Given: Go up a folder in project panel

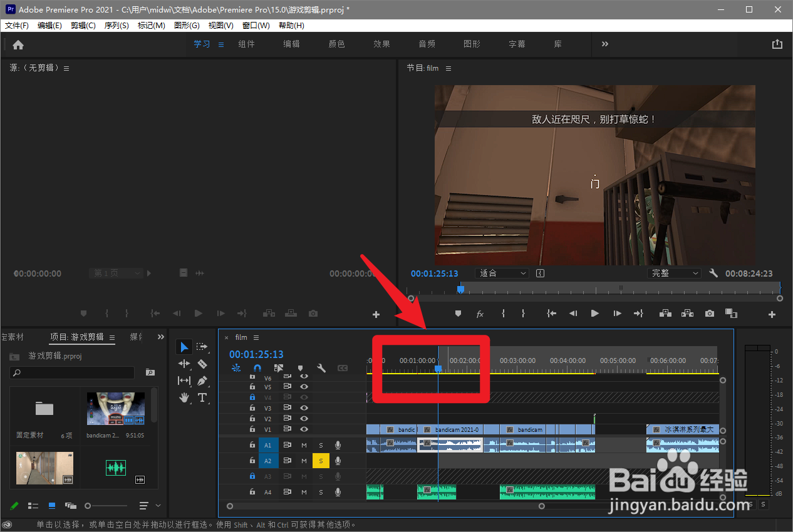Looking at the screenshot, I should click(14, 356).
